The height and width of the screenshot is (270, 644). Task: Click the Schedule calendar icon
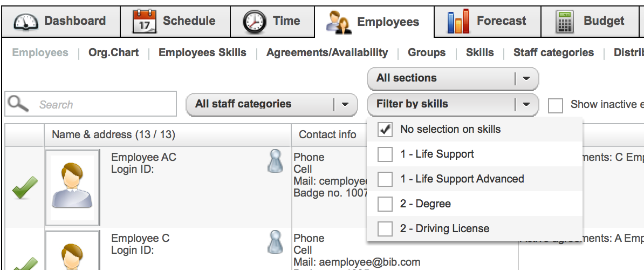point(144,22)
